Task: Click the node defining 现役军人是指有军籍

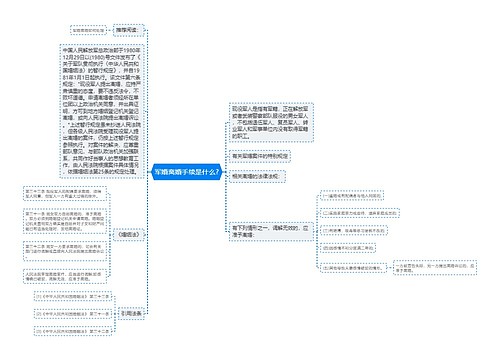Action: (271, 123)
